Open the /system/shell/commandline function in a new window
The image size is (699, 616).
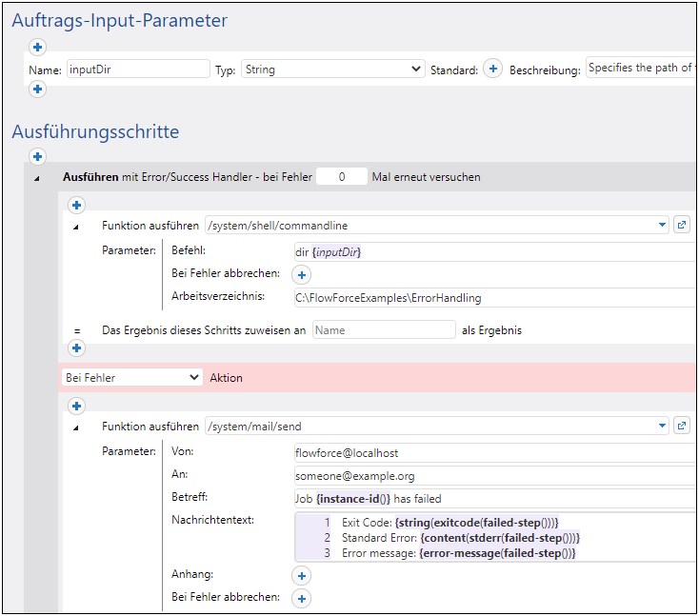coord(682,226)
